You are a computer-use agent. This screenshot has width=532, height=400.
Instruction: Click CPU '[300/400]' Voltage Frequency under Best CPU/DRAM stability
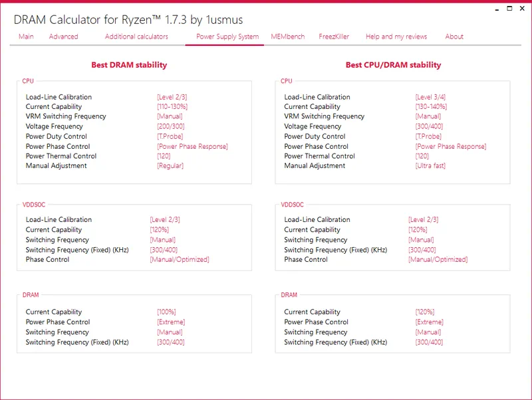point(429,126)
